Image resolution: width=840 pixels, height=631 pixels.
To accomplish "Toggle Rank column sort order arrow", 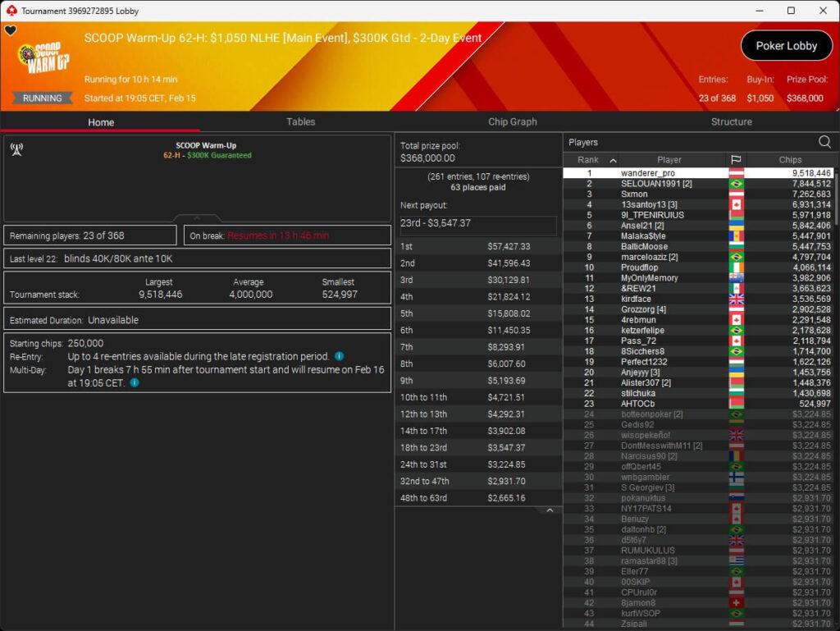I will click(613, 160).
